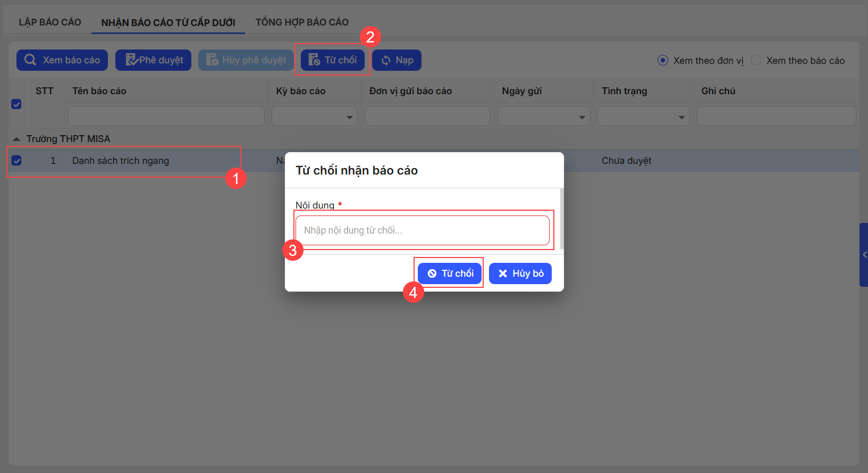Click the Nạp refresh icon
Viewport: 868px width, 473px height.
click(386, 61)
